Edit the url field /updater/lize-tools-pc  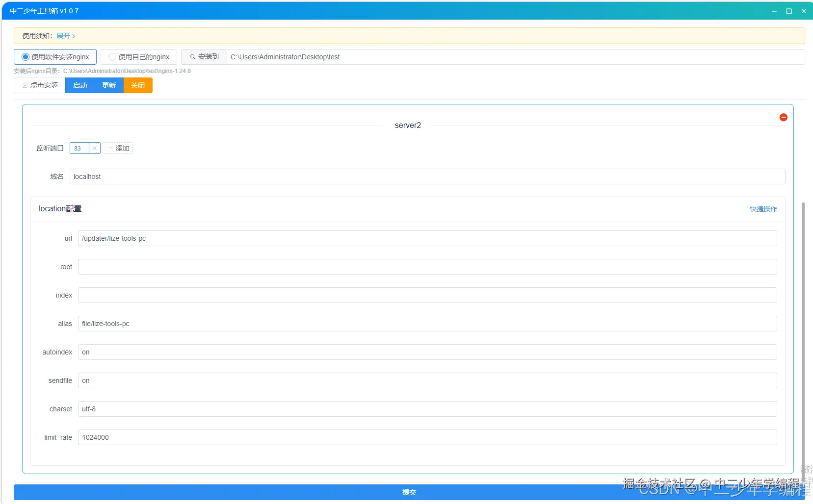click(x=427, y=238)
